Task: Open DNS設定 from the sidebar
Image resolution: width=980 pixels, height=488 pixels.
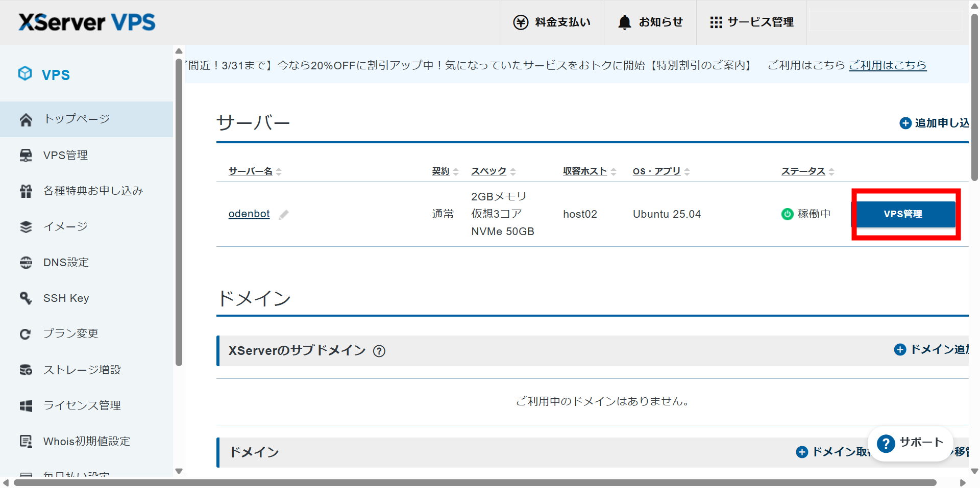Action: click(66, 263)
